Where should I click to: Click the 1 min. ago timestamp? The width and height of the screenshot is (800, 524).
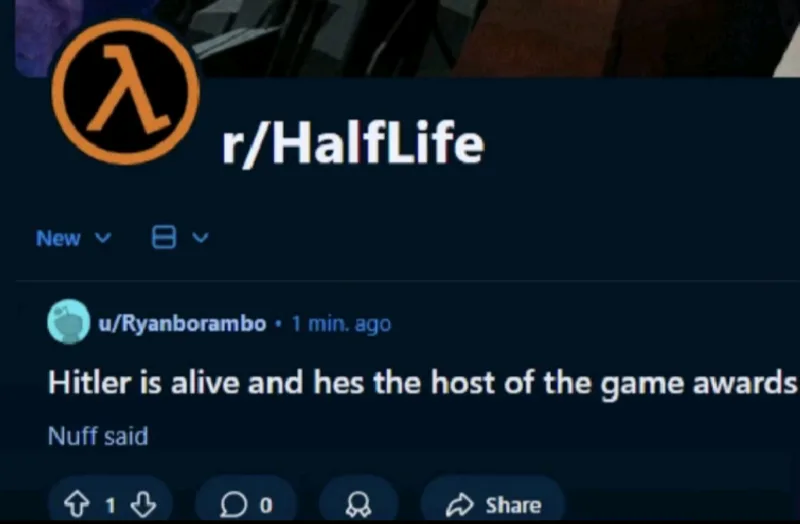341,323
